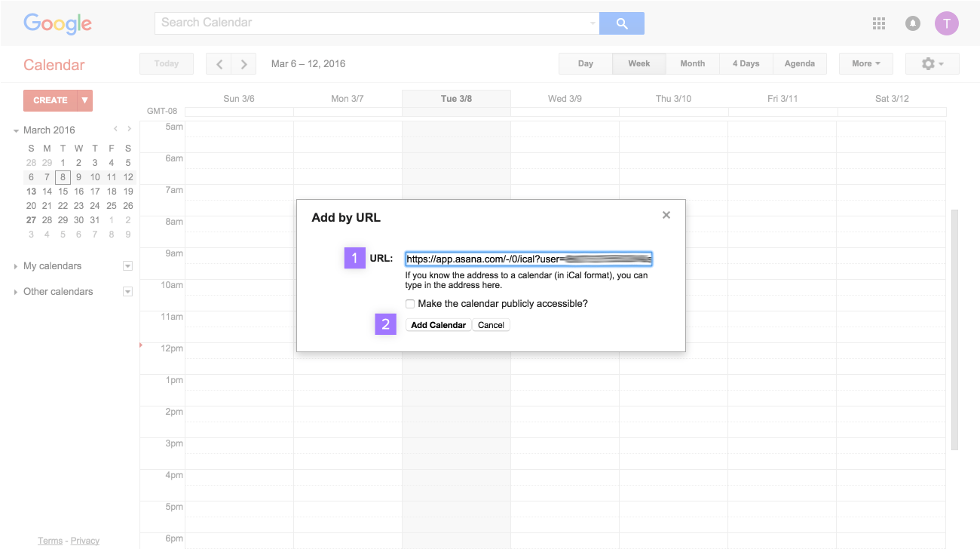Click the URL input field
The height and width of the screenshot is (549, 980).
pos(528,259)
